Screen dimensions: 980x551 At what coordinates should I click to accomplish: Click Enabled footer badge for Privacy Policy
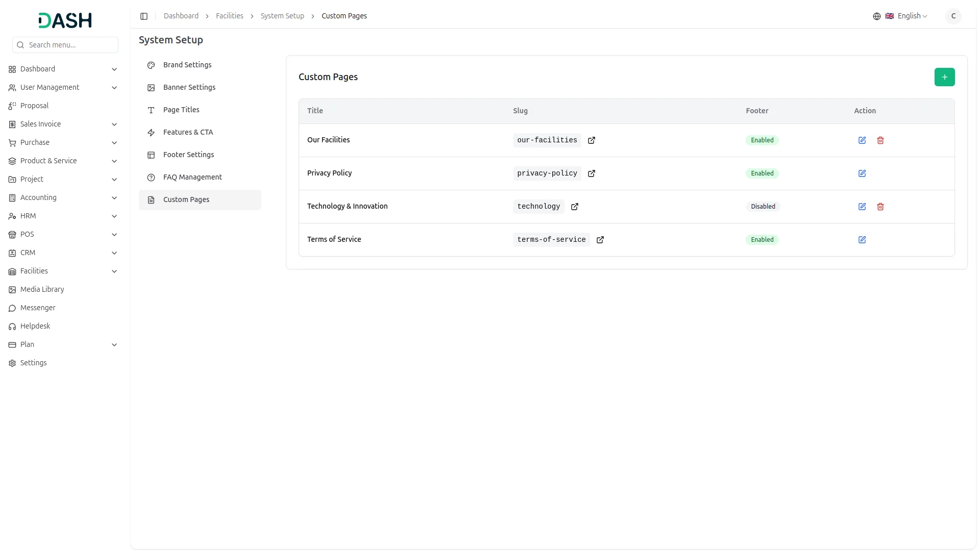762,173
